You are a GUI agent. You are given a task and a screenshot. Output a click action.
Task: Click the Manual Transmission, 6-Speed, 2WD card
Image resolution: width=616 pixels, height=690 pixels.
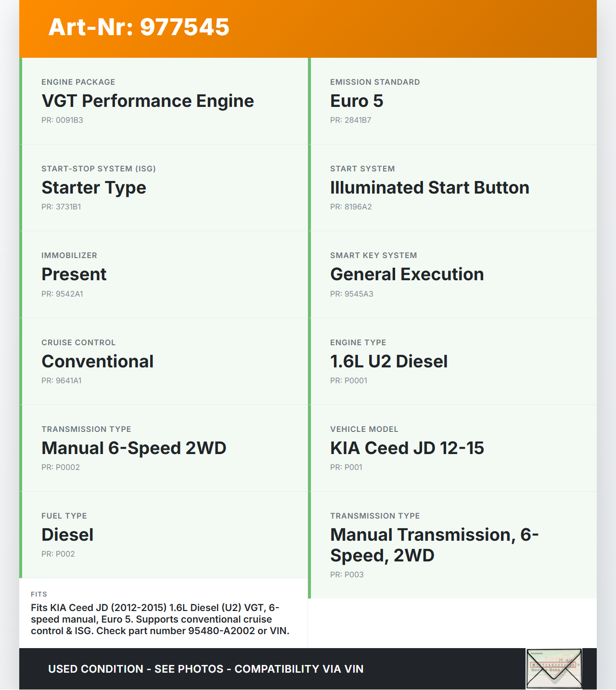pyautogui.click(x=453, y=545)
